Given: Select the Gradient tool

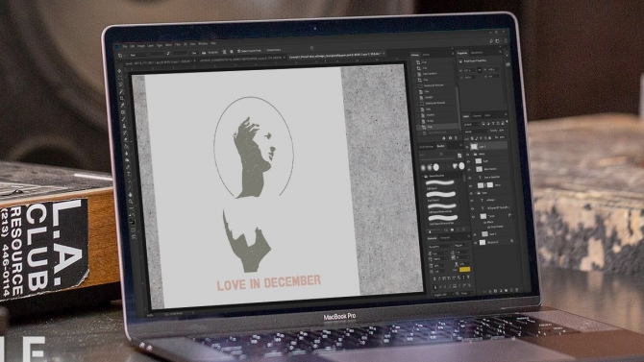Looking at the screenshot, I should pyautogui.click(x=126, y=147).
